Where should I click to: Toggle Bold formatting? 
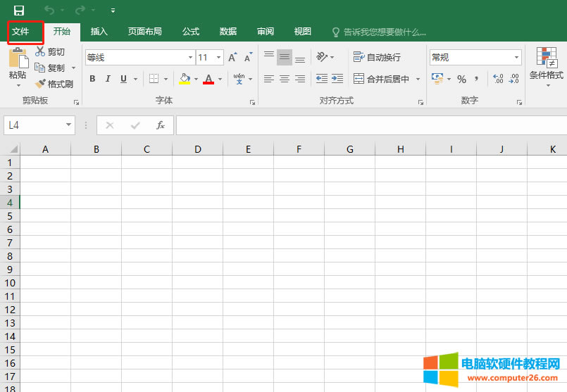pyautogui.click(x=92, y=79)
